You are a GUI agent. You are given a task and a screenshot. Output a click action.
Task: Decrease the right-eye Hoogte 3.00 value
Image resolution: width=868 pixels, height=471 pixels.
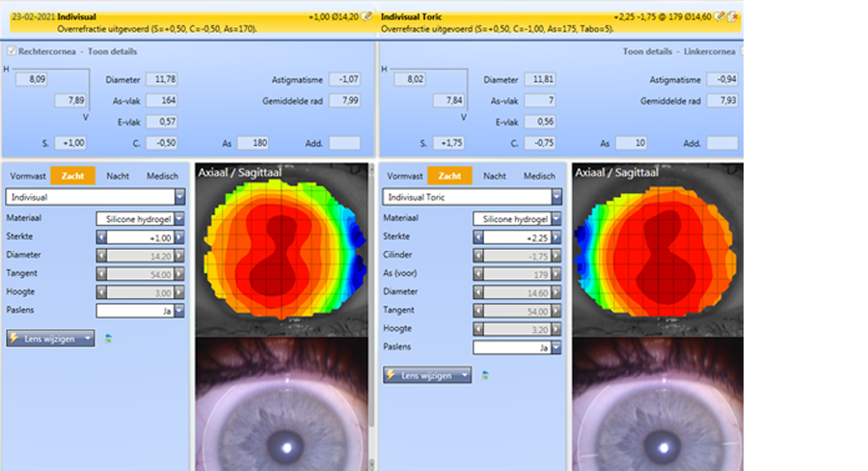click(x=102, y=292)
